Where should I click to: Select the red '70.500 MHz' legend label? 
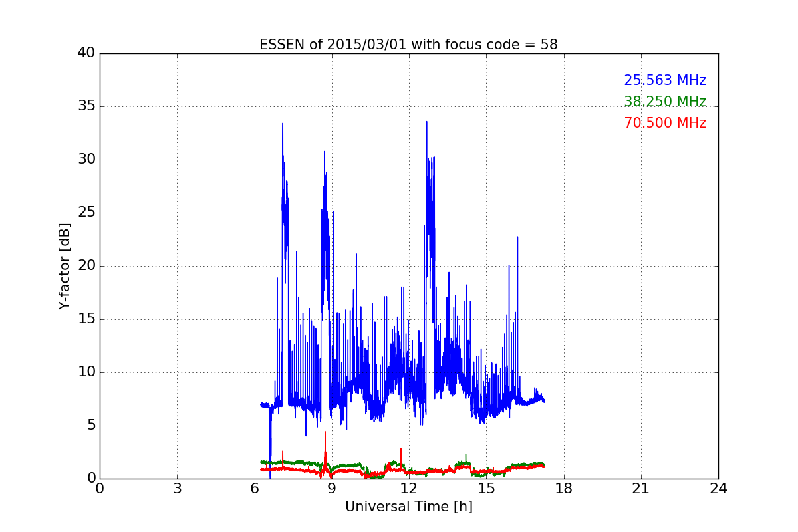point(665,123)
